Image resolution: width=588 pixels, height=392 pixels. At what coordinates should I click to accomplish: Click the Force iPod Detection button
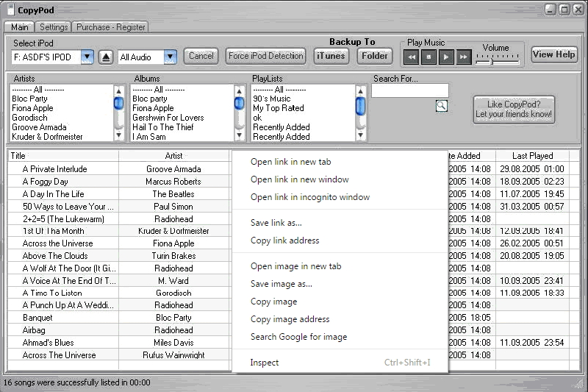tap(265, 56)
